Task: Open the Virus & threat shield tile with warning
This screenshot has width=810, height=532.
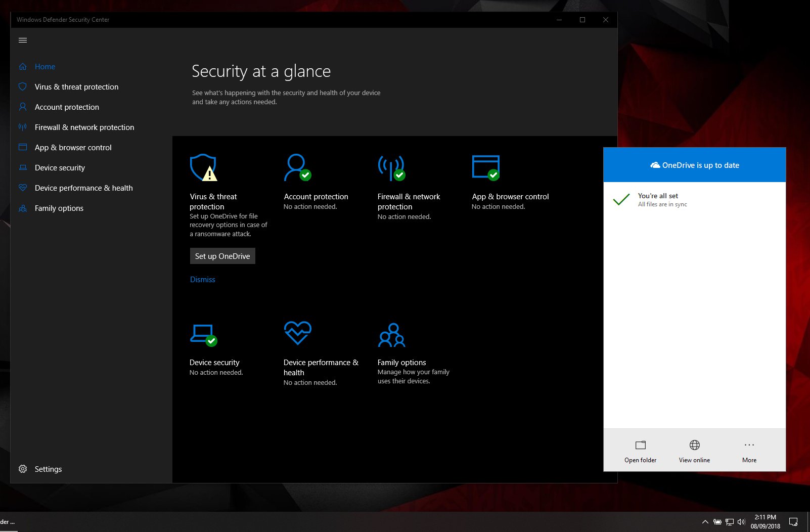Action: click(x=203, y=167)
